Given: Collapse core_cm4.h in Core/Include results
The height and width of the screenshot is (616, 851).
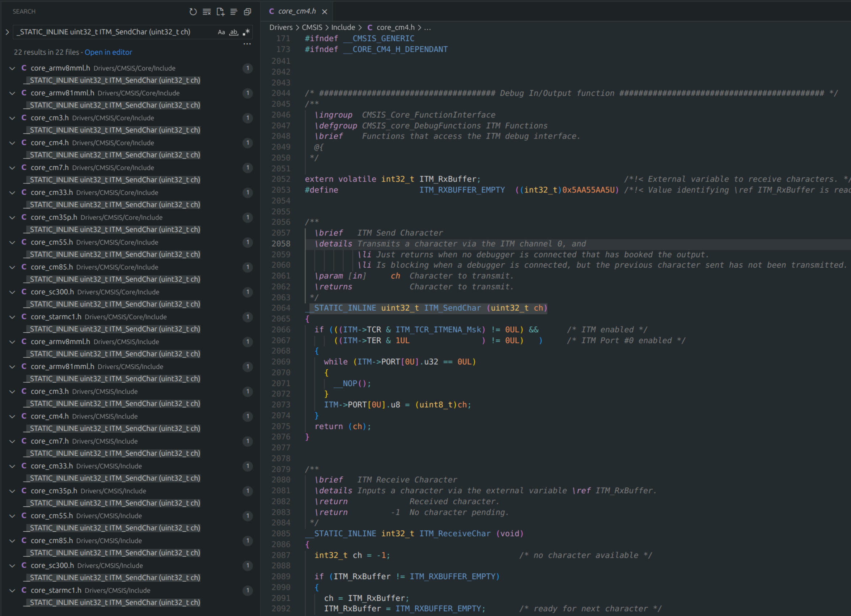Looking at the screenshot, I should coord(12,143).
